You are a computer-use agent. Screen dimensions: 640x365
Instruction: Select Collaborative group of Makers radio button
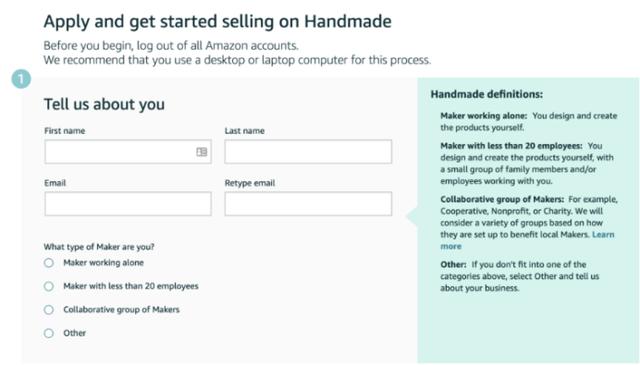point(49,310)
